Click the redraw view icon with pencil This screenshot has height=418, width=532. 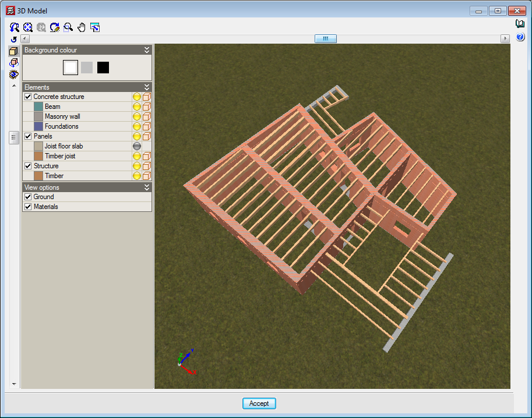coord(55,27)
